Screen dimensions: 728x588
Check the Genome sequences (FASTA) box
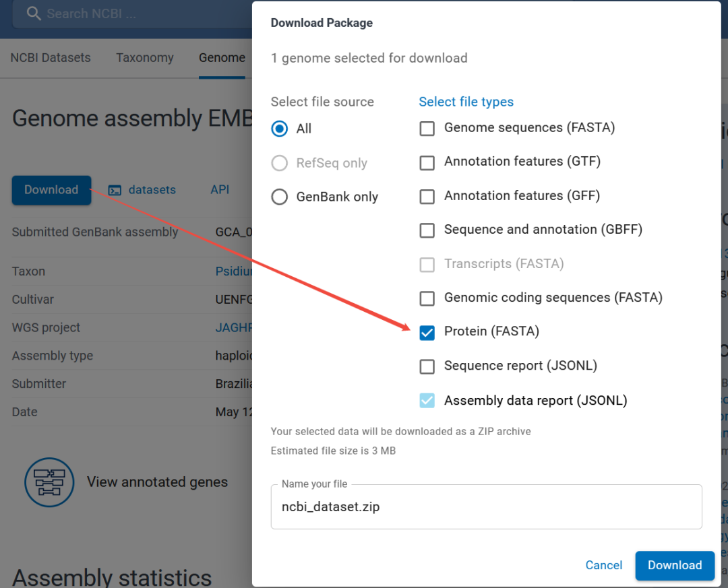tap(427, 129)
